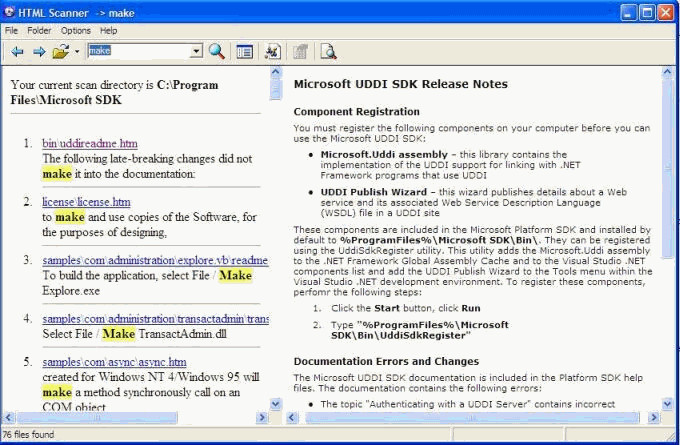Screen dimensions: 680x445
Task: Click the HTML Scanner title bar icon
Action: pos(9,12)
